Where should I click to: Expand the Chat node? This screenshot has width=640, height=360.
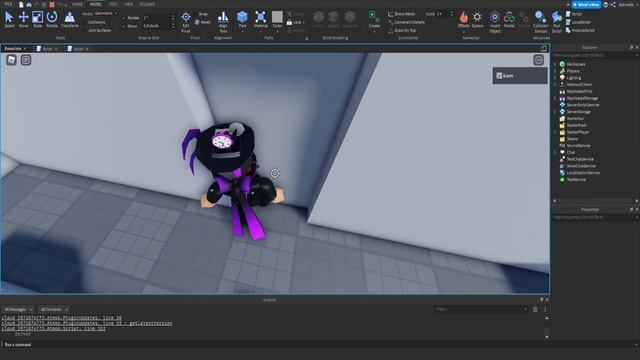[x=555, y=152]
